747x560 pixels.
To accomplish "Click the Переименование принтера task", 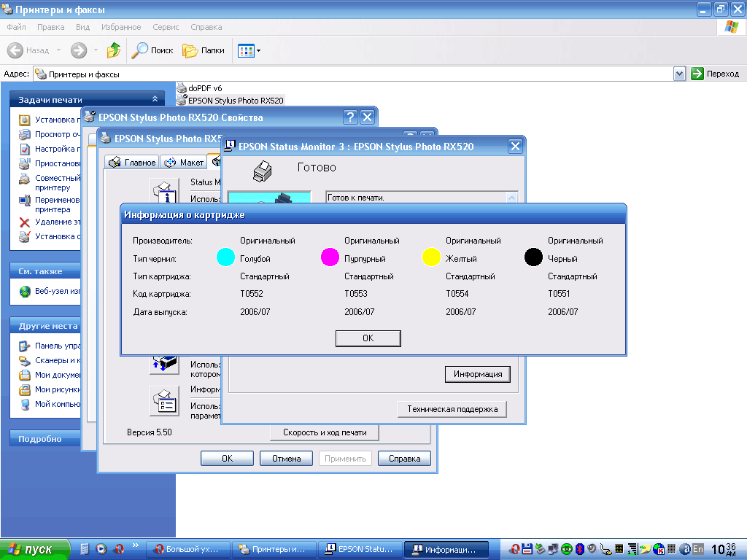I will click(x=50, y=204).
